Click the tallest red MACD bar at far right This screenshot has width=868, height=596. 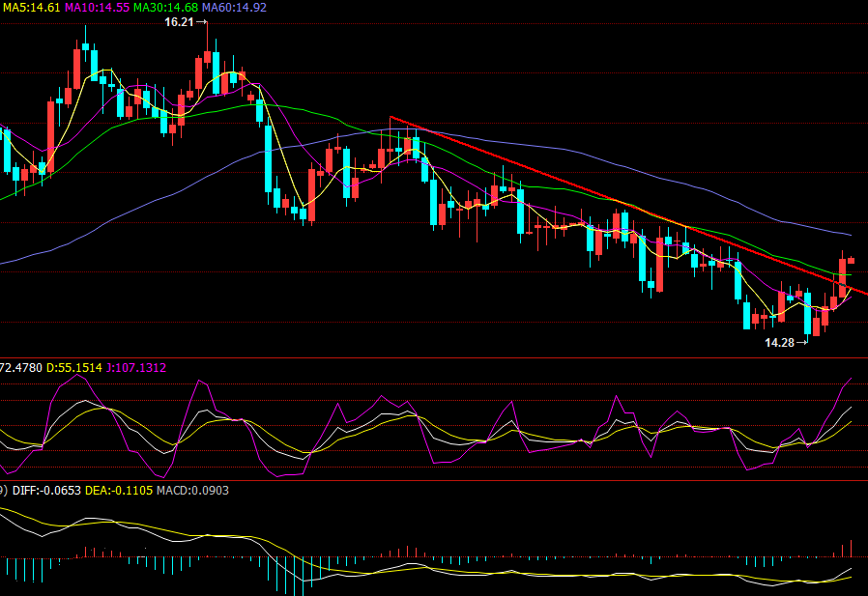(x=852, y=549)
